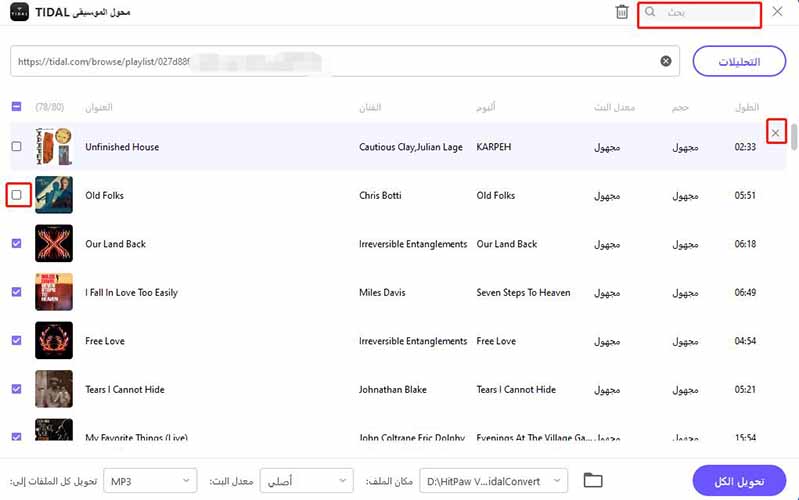Viewport: 799px width, 500px height.
Task: Click Tears I Cannot Hide album cover
Action: pyautogui.click(x=54, y=388)
